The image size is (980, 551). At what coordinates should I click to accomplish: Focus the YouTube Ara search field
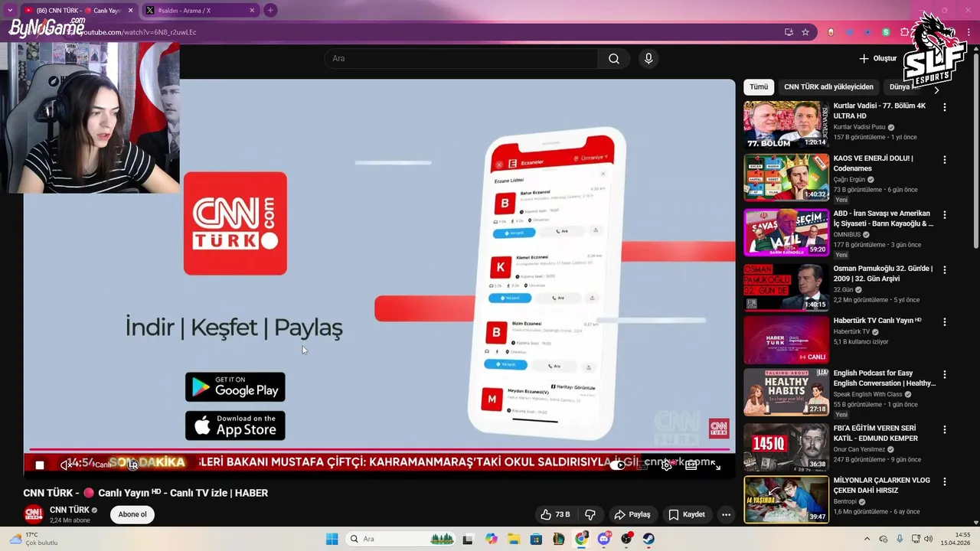click(461, 59)
